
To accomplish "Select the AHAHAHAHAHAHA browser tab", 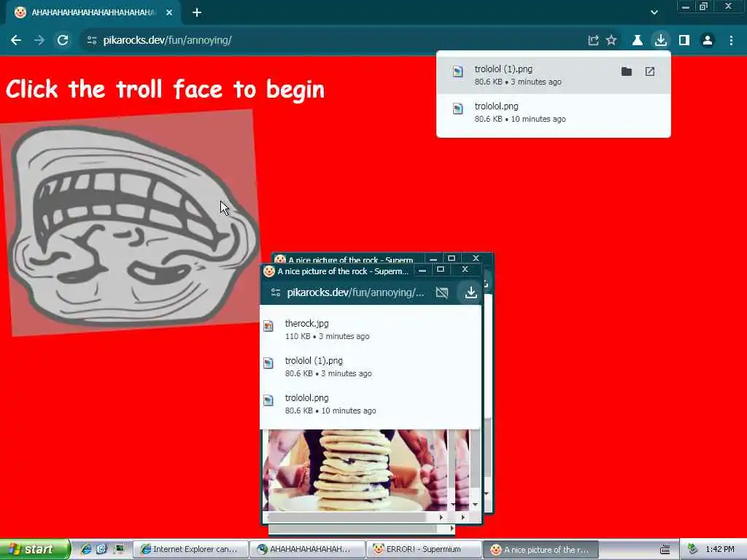I will point(93,13).
